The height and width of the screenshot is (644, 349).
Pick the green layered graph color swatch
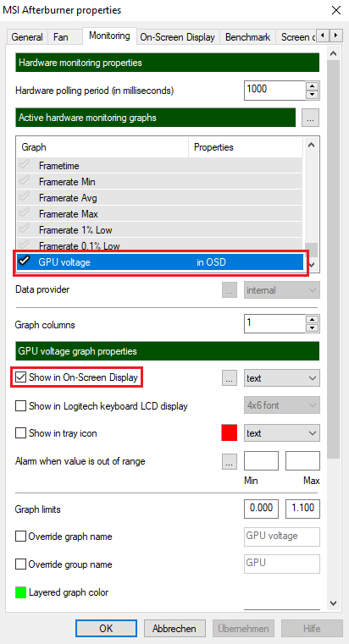tap(20, 592)
